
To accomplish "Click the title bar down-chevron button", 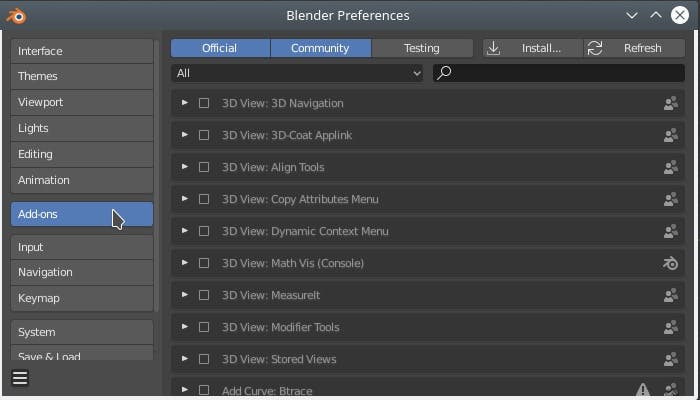I will [632, 16].
